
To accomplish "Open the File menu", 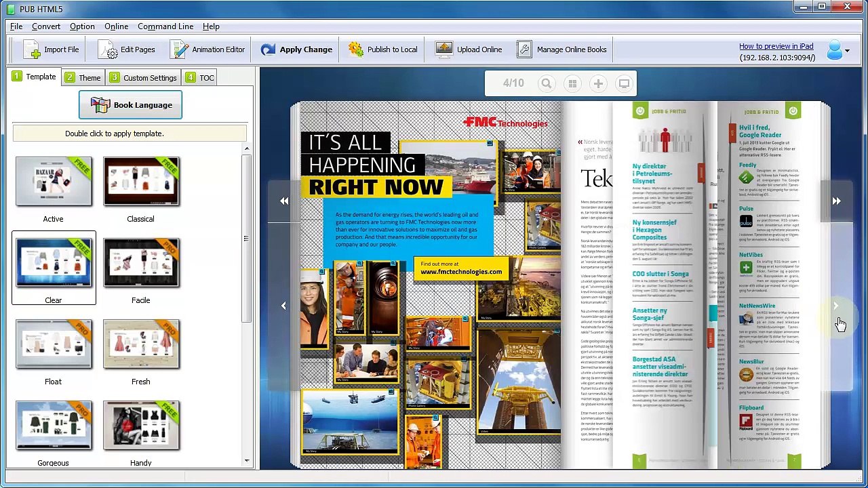I will tap(16, 26).
